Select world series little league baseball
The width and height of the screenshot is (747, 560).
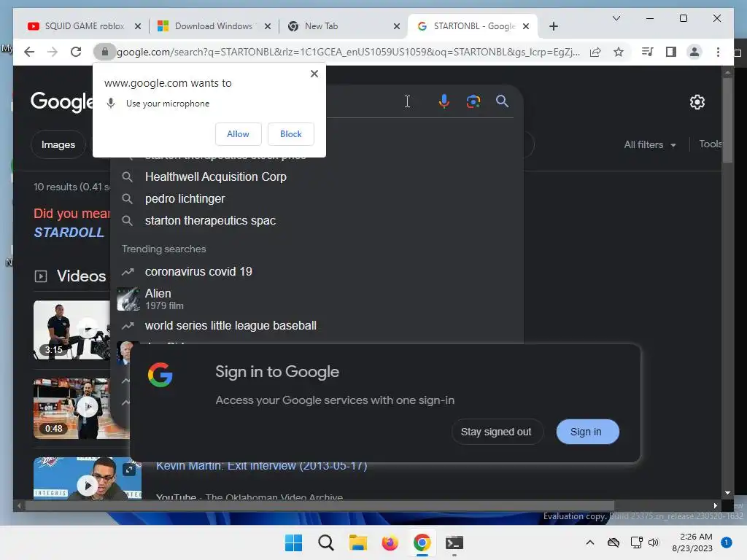[317, 326]
